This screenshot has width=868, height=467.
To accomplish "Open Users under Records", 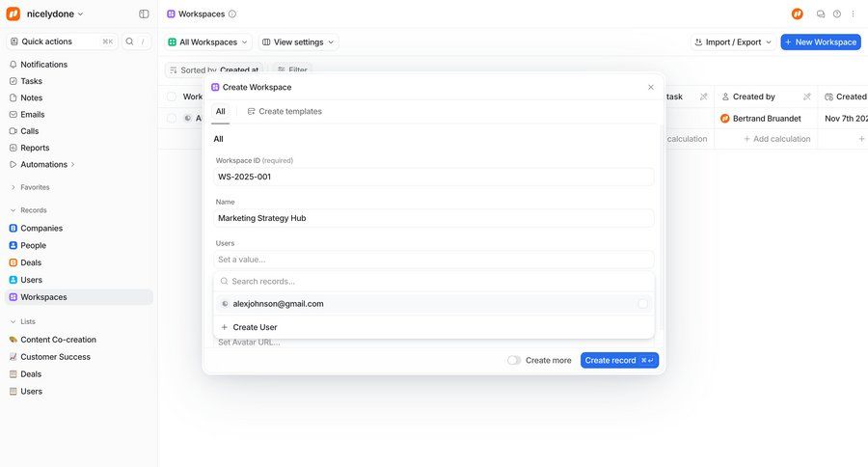I will coord(31,279).
